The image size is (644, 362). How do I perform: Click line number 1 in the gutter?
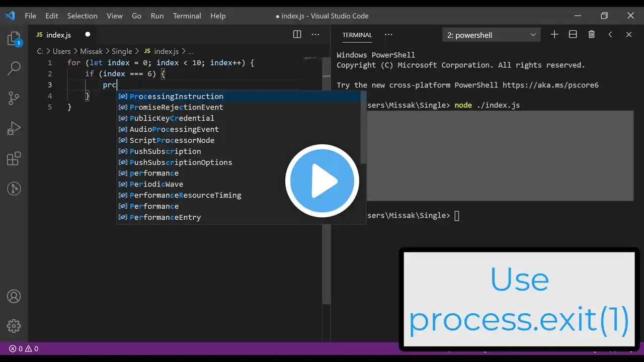[x=50, y=63]
